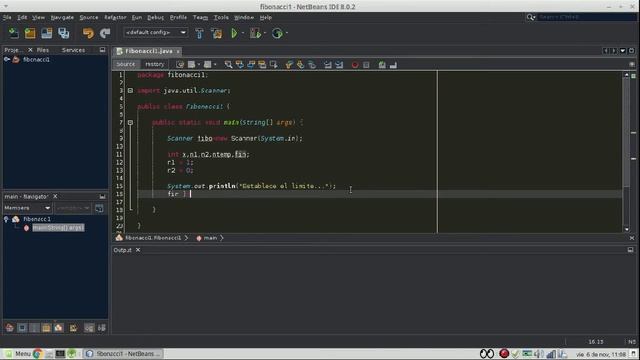This screenshot has height=360, width=640.
Task: Click the New File icon in toolbar
Action: click(x=13, y=33)
